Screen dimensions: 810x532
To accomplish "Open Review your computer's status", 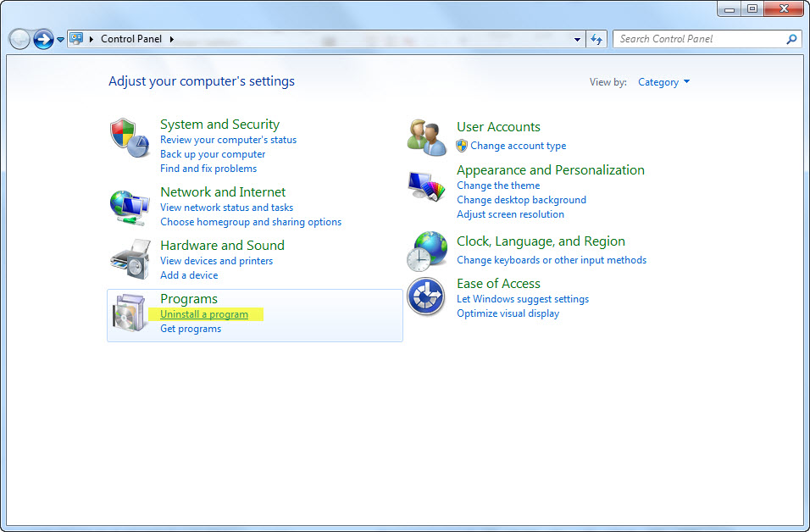I will [x=228, y=140].
